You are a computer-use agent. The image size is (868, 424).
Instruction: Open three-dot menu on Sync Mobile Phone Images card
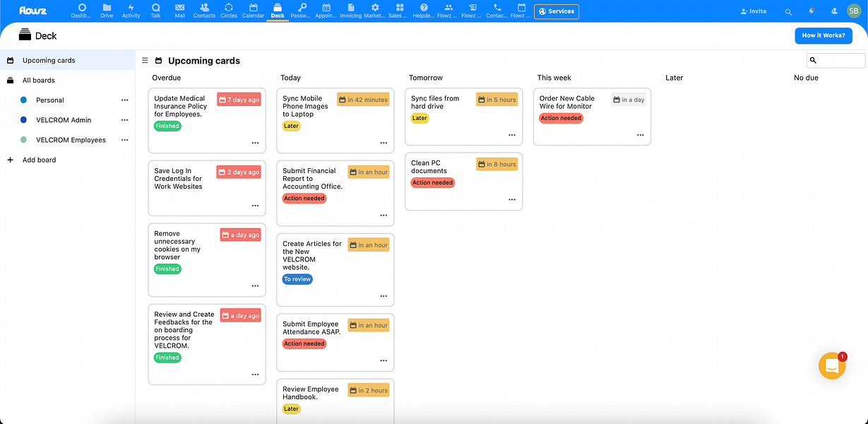[x=384, y=143]
